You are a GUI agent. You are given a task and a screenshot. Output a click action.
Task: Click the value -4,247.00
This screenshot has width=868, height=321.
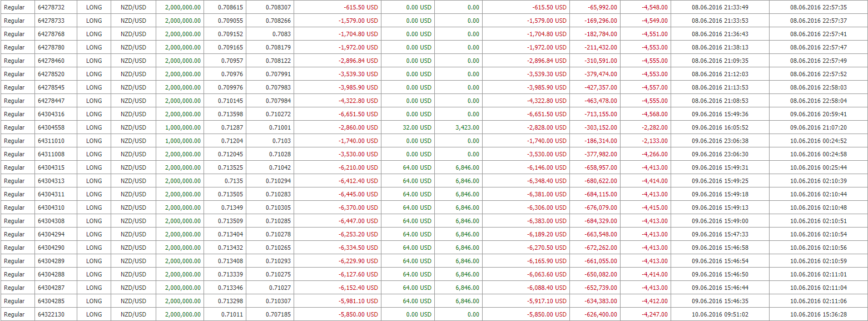pyautogui.click(x=654, y=314)
